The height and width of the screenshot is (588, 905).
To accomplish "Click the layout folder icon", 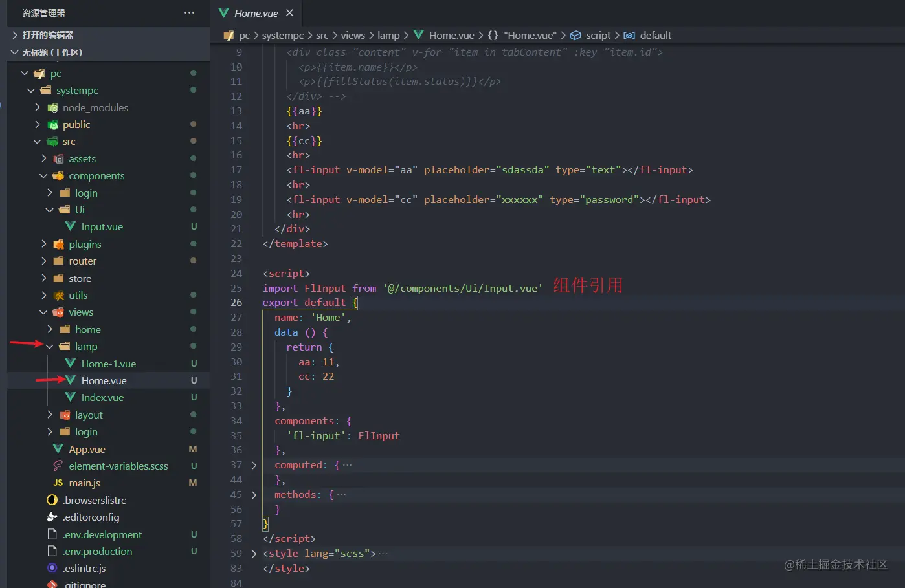I will click(65, 415).
